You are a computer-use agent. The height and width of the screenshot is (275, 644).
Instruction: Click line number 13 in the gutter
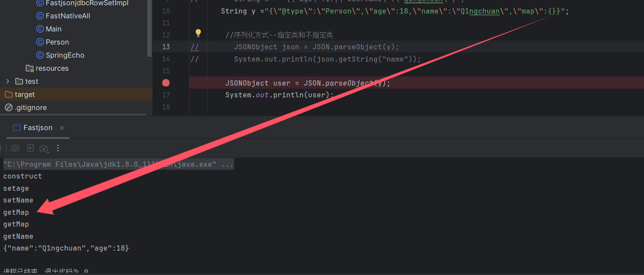click(x=166, y=47)
